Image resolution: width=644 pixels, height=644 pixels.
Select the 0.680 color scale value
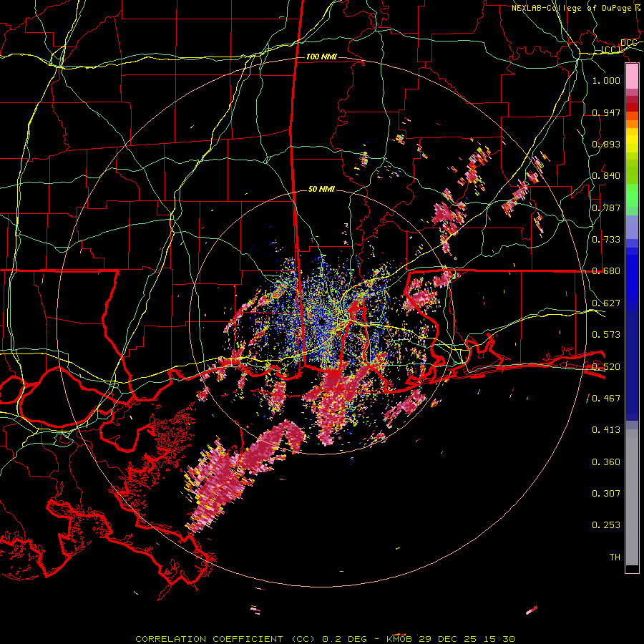606,271
